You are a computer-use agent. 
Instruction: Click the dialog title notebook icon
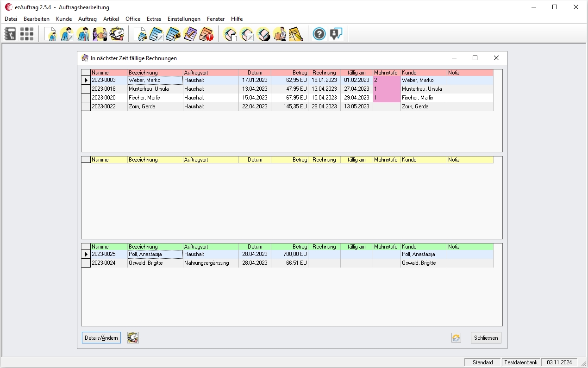click(85, 58)
